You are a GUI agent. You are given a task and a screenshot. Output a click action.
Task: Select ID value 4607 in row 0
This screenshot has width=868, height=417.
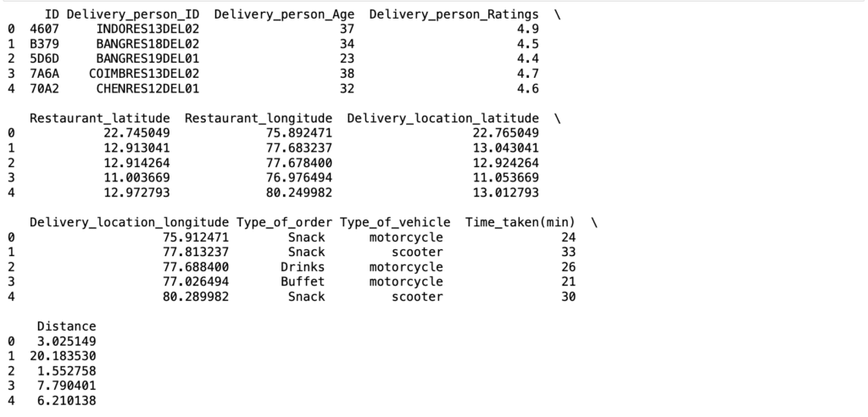click(x=44, y=29)
